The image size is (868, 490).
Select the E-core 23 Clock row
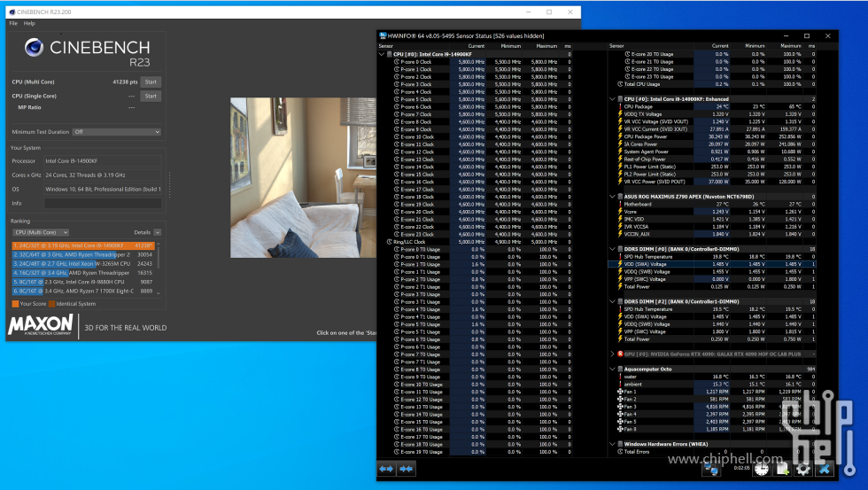coord(475,234)
